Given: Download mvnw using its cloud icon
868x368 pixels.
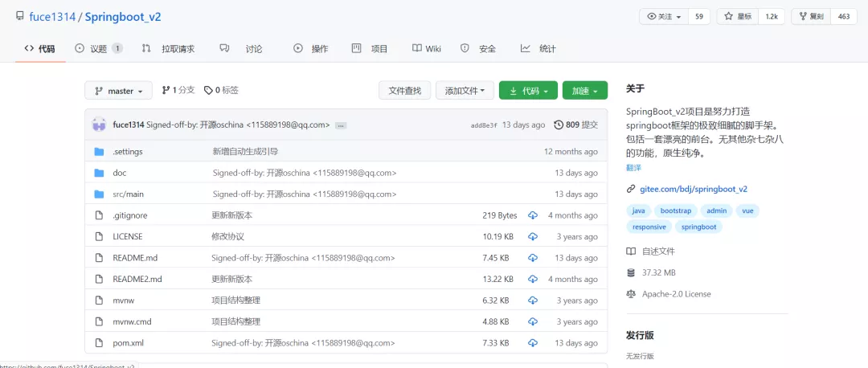Looking at the screenshot, I should coord(533,301).
